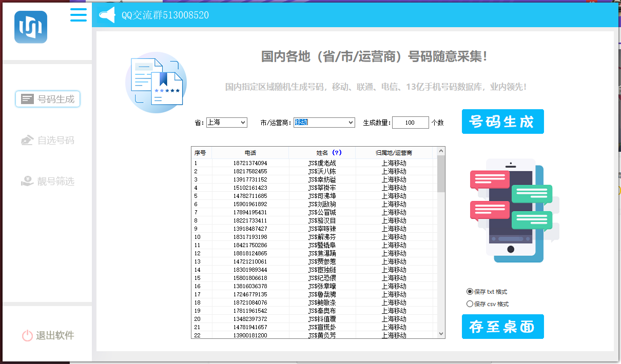Click the app logo icon
Image resolution: width=621 pixels, height=364 pixels.
coord(30,26)
